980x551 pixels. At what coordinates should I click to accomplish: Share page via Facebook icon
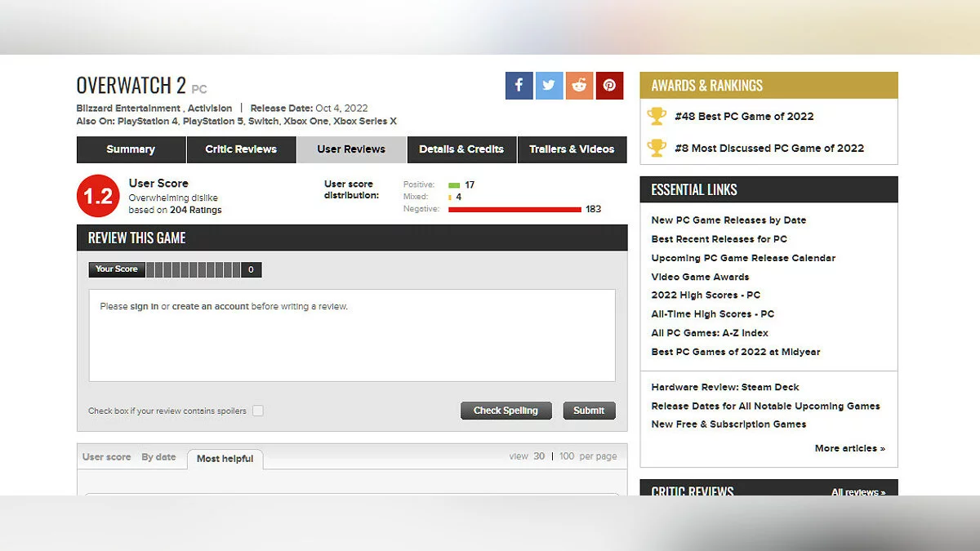[519, 86]
